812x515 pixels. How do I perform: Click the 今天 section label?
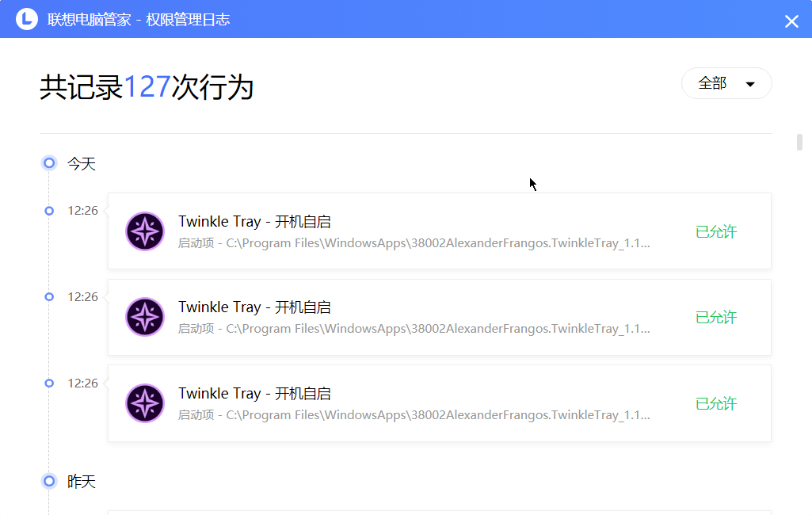(x=82, y=164)
